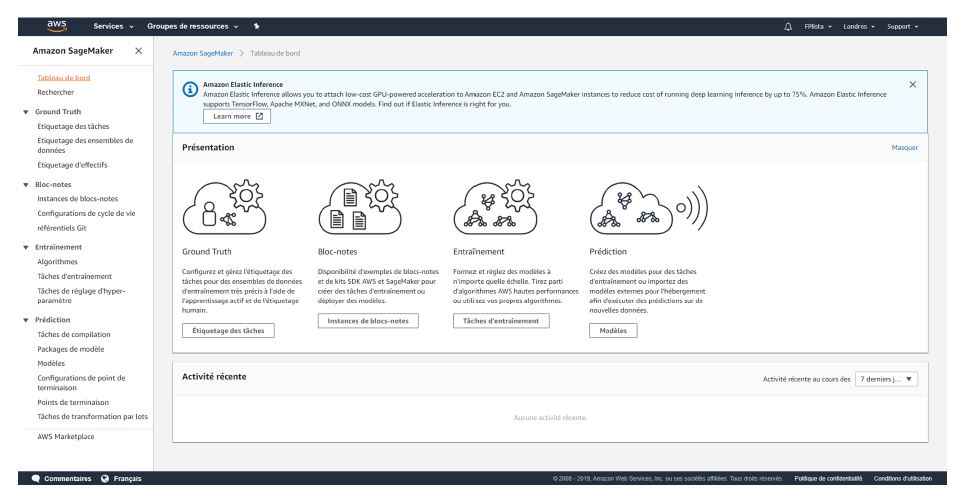
Task: Dismiss the Amazon Elastic Inference banner
Action: (x=911, y=84)
